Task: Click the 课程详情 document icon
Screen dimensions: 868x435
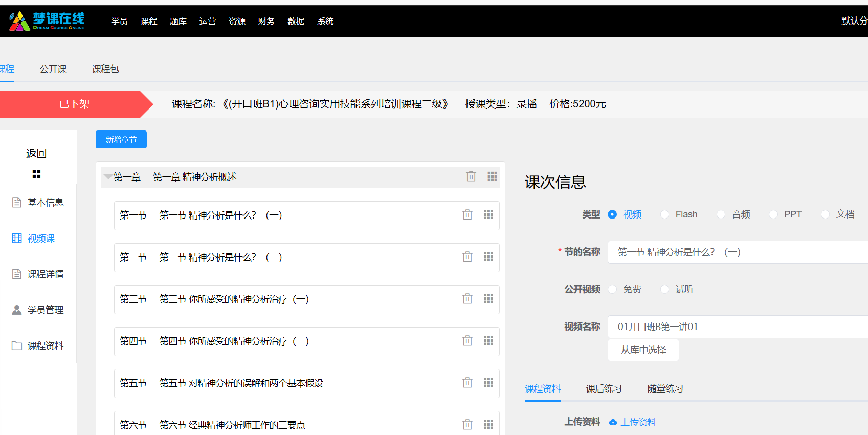Action: (x=17, y=274)
